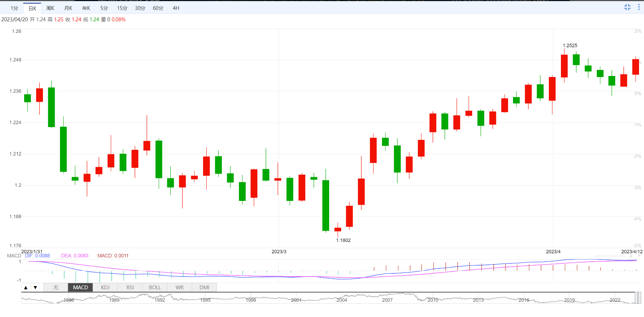Click the black down arrow beside indicators
This screenshot has width=644, height=317.
coord(36,288)
